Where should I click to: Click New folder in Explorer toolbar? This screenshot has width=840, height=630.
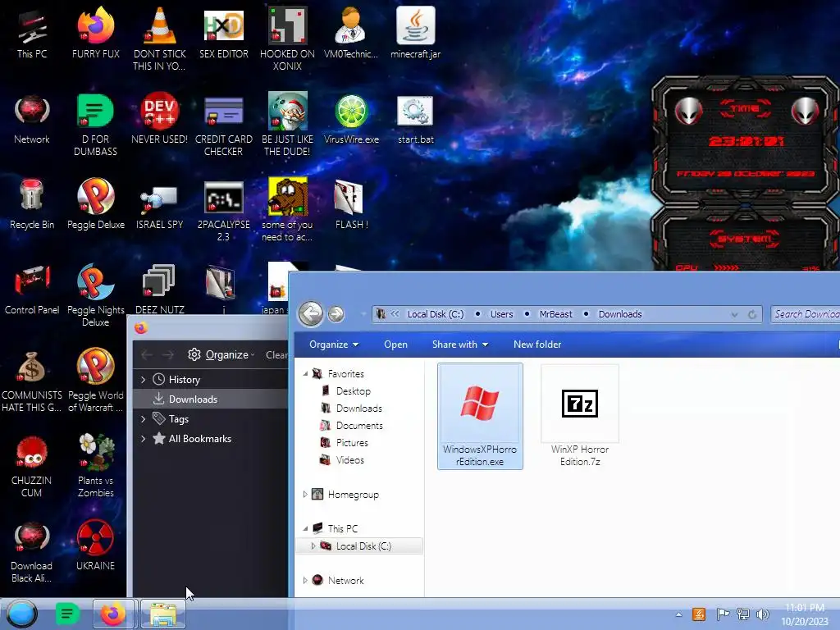click(537, 345)
